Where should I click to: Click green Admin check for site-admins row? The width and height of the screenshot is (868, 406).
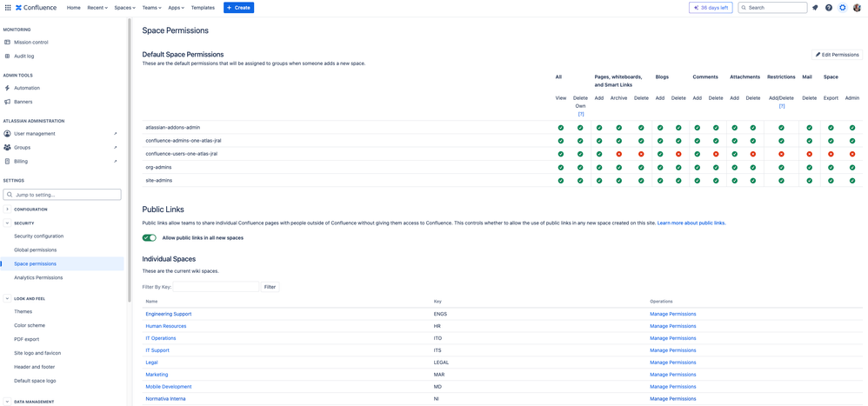coord(852,180)
